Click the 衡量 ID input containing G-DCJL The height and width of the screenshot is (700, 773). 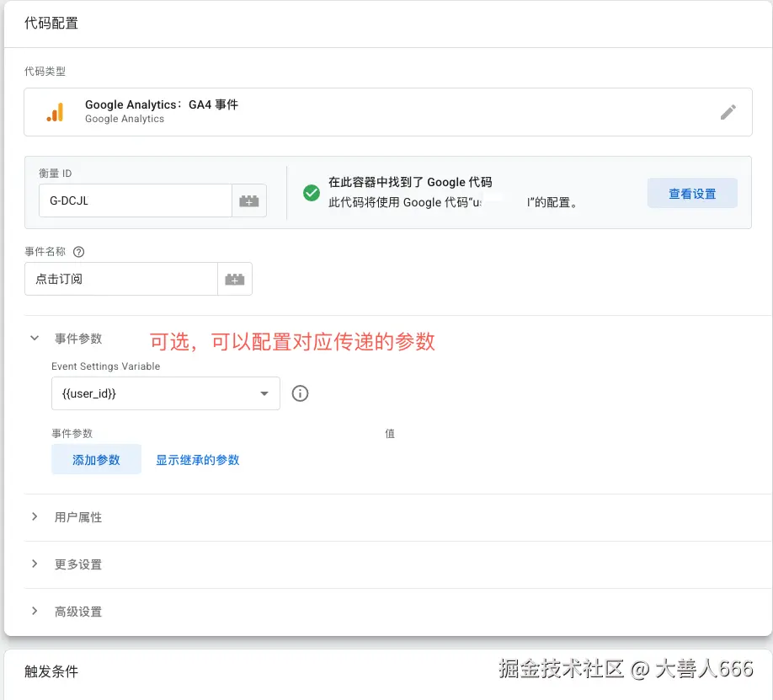(136, 200)
